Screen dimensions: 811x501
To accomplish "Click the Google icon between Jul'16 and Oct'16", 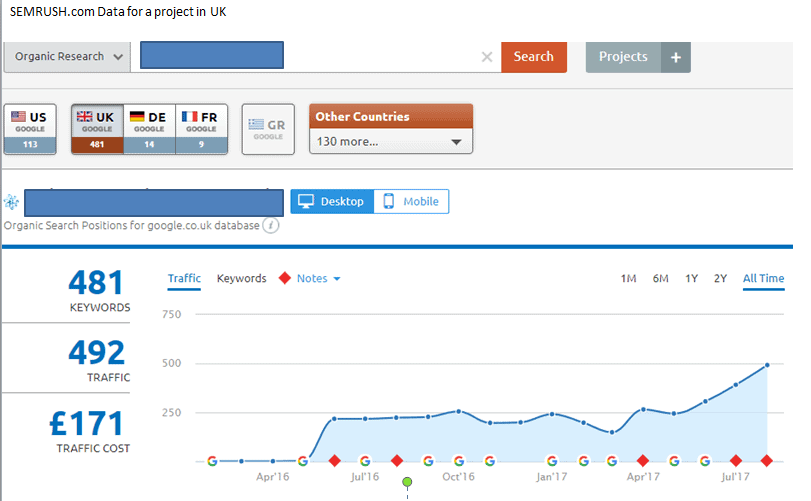I will [428, 461].
